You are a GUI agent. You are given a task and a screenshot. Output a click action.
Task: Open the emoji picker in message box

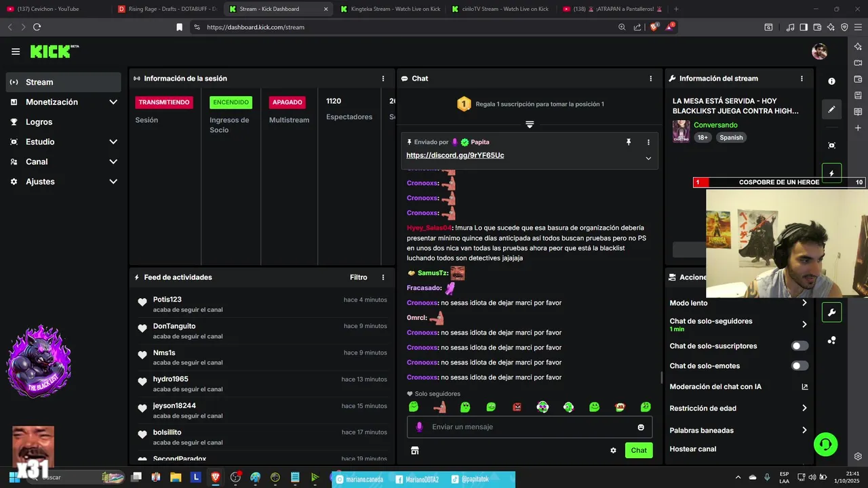[x=641, y=427]
